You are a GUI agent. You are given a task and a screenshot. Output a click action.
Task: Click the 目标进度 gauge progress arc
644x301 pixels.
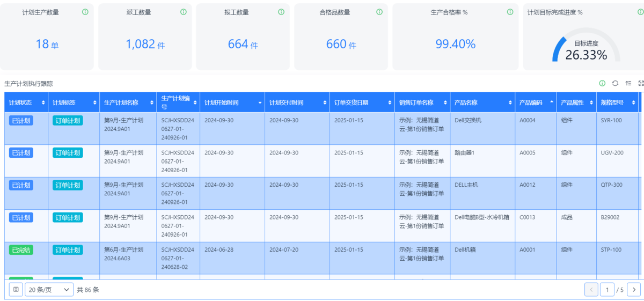click(x=558, y=46)
